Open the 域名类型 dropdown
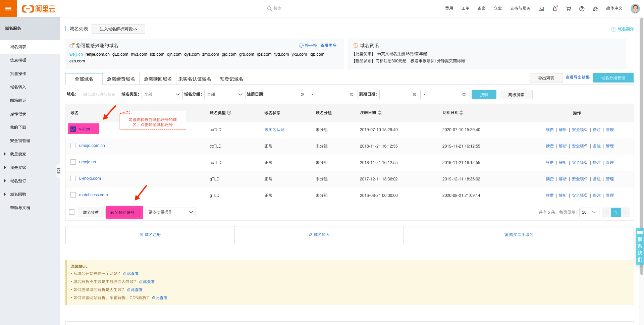 click(x=162, y=95)
